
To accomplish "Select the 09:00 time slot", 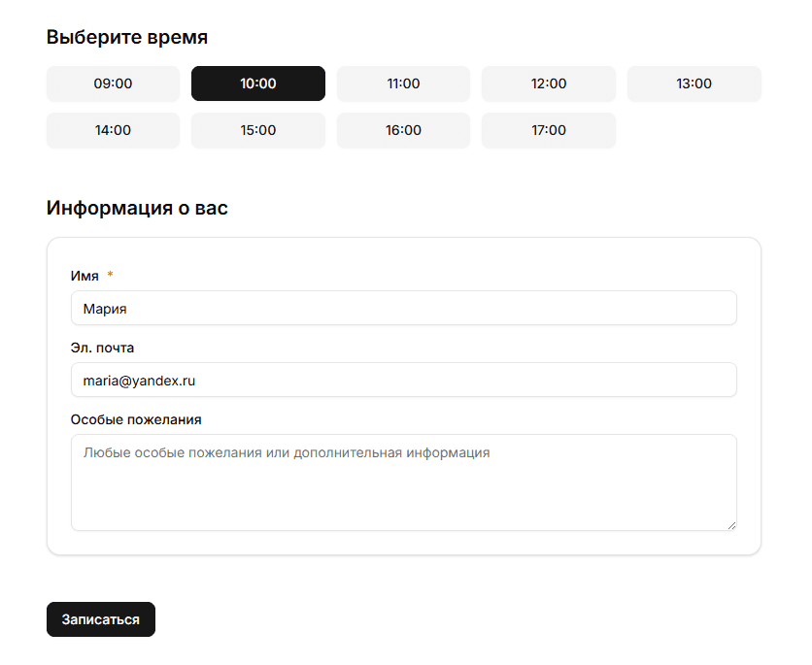I will [x=113, y=83].
